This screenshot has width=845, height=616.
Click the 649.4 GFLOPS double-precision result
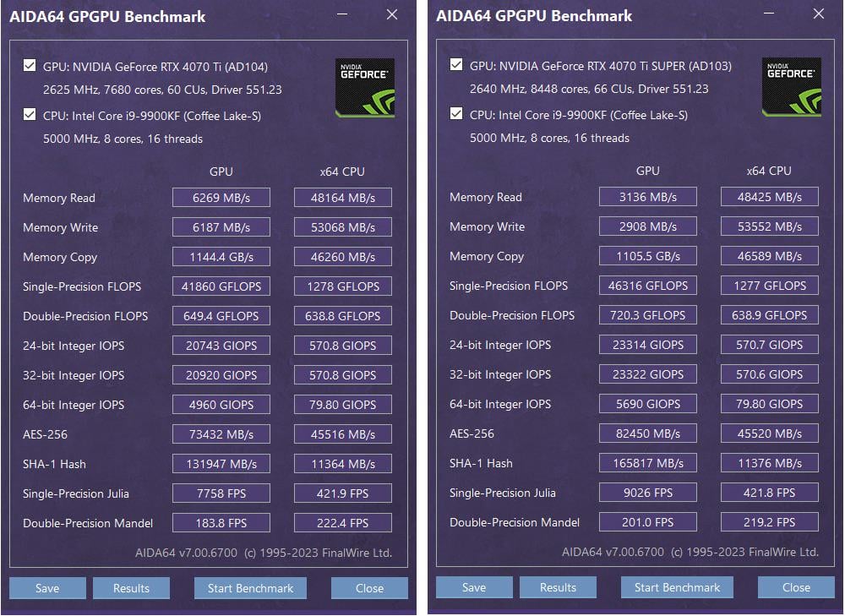point(221,316)
